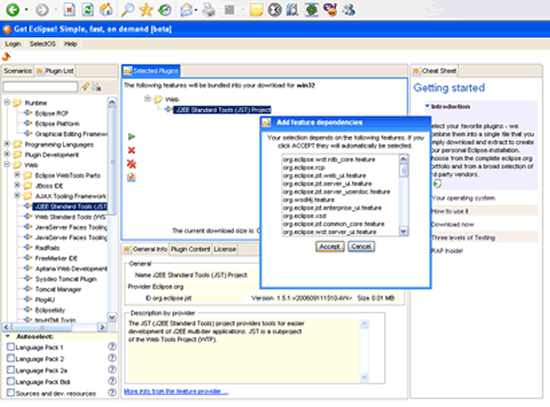550x407 pixels.
Task: Click the grey circle X toolbar icon
Action: 275,9
